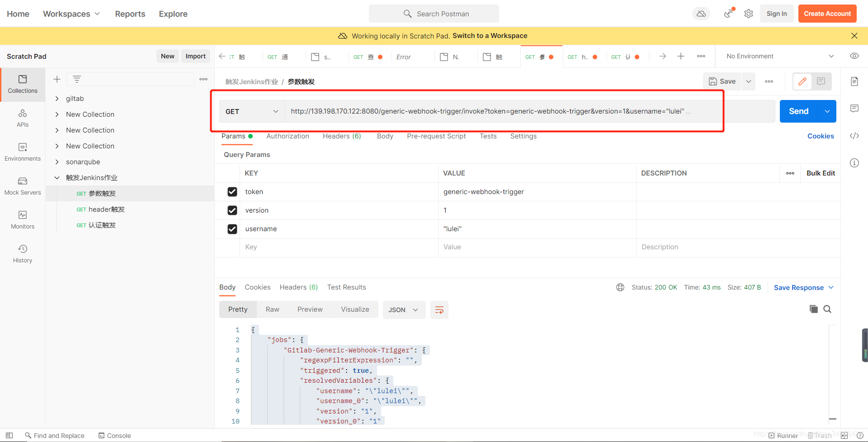Image resolution: width=868 pixels, height=442 pixels.
Task: Switch to request Headers (6) tab
Action: (342, 136)
